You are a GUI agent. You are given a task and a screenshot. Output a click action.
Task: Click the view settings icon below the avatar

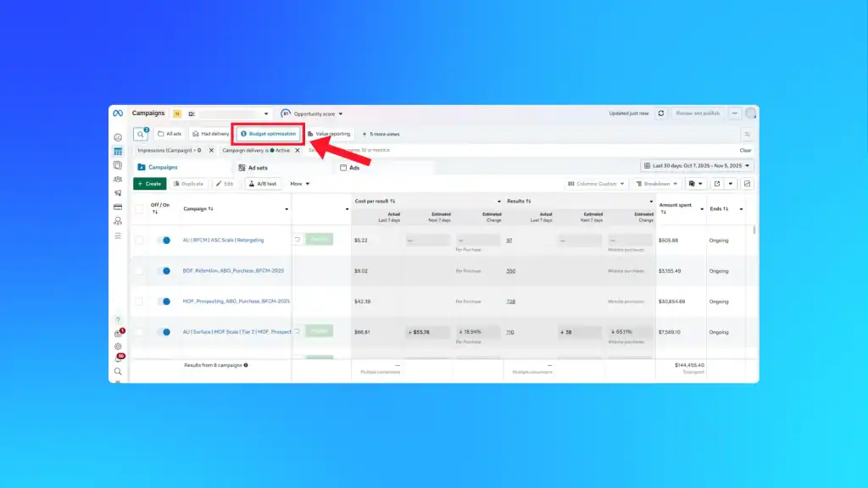point(748,135)
